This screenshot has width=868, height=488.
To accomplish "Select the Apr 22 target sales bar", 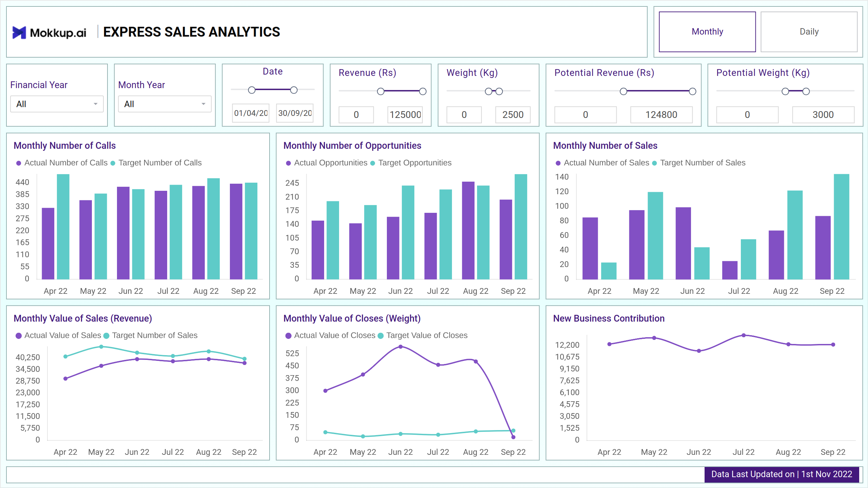I will [609, 271].
